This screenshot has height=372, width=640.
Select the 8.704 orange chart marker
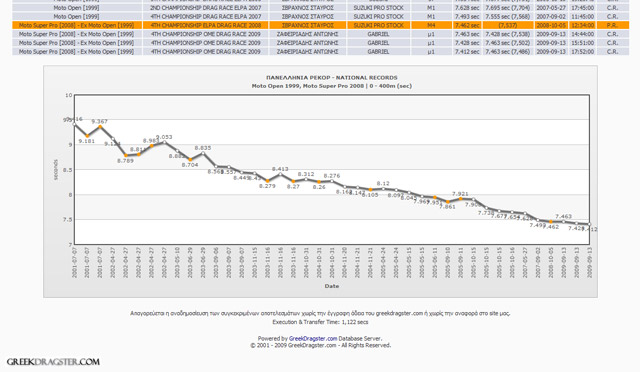[190, 160]
